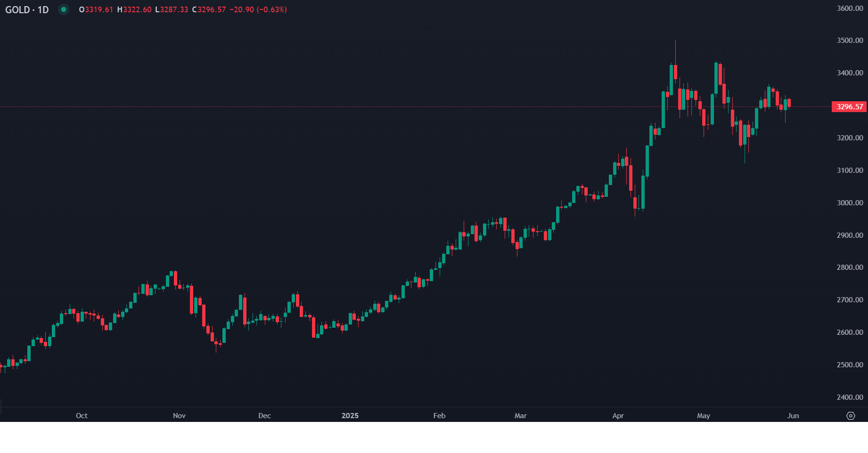Click the 3000.00 price scale label
Viewport: 868px width, 453px height.
coord(850,203)
